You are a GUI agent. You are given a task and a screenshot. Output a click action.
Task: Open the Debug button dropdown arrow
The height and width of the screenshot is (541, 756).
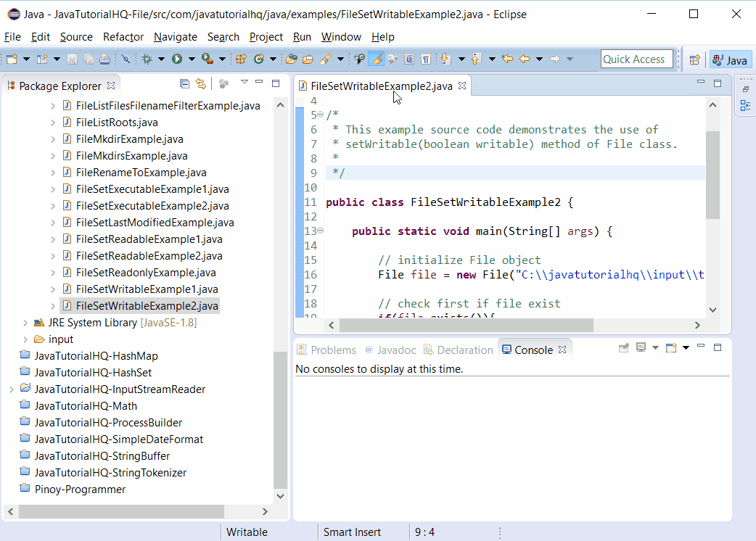click(x=161, y=59)
